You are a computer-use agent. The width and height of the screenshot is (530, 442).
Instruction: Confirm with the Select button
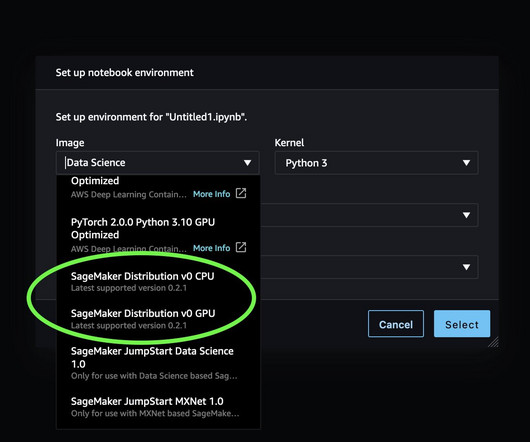coord(462,324)
